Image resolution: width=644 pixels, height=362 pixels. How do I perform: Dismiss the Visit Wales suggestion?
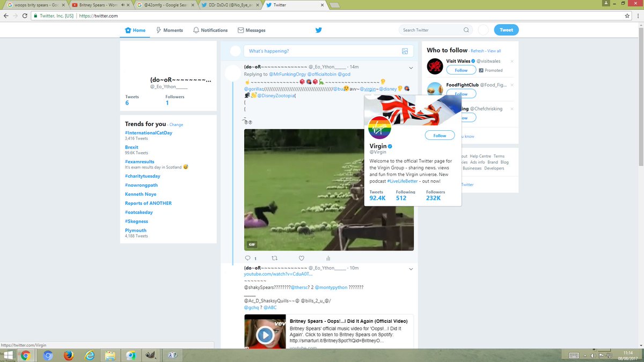click(512, 62)
